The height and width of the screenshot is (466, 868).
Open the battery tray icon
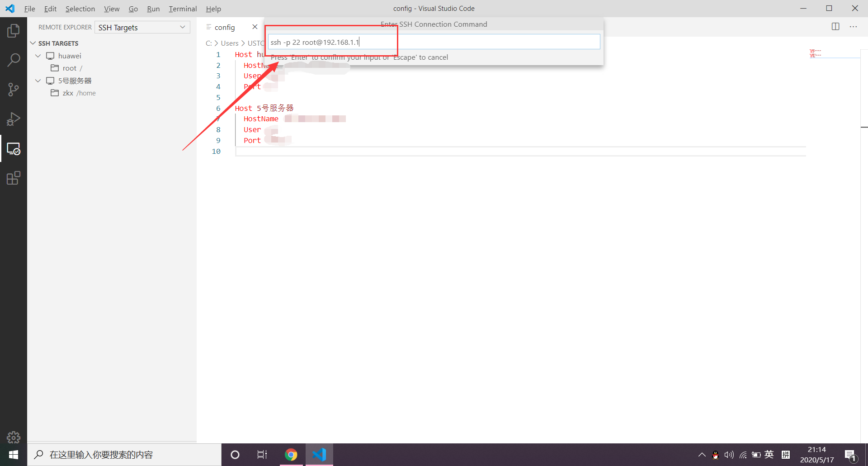[x=756, y=455]
